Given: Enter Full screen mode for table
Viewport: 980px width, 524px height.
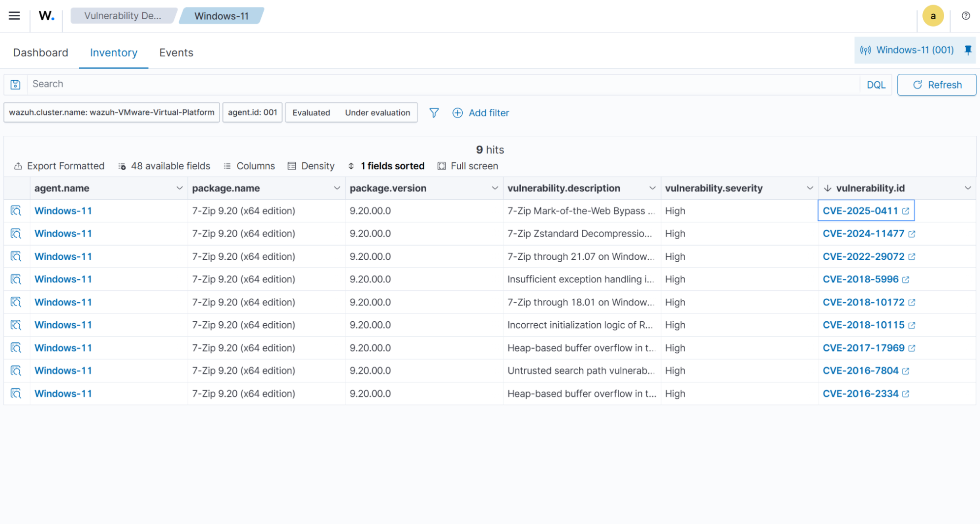Looking at the screenshot, I should click(x=468, y=166).
